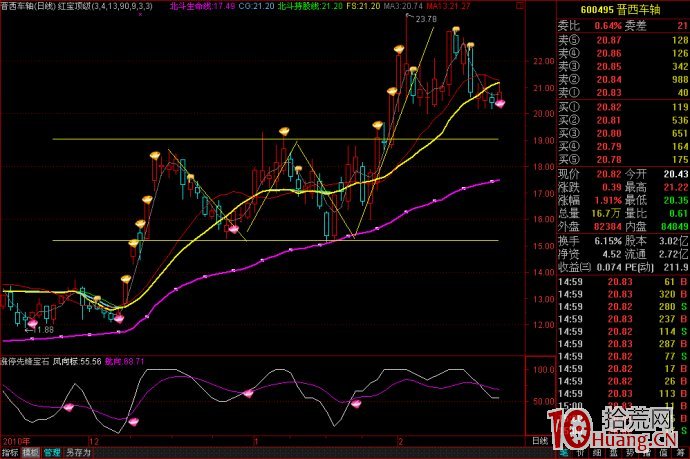
Task: Click the 23.78 high price label
Action: (x=425, y=19)
